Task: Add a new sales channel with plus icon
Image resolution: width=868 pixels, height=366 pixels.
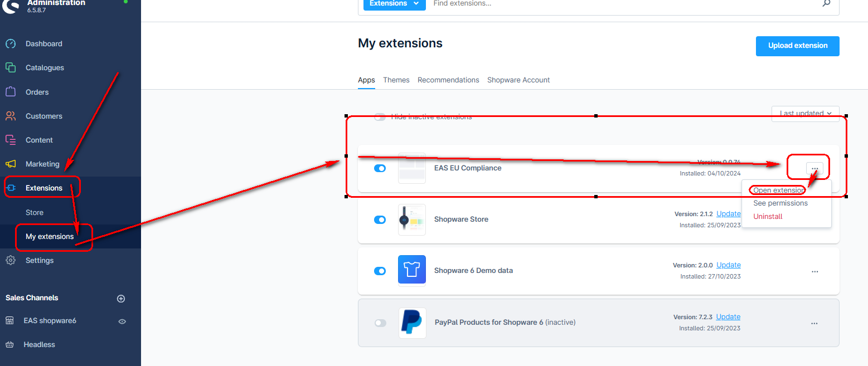Action: [121, 299]
